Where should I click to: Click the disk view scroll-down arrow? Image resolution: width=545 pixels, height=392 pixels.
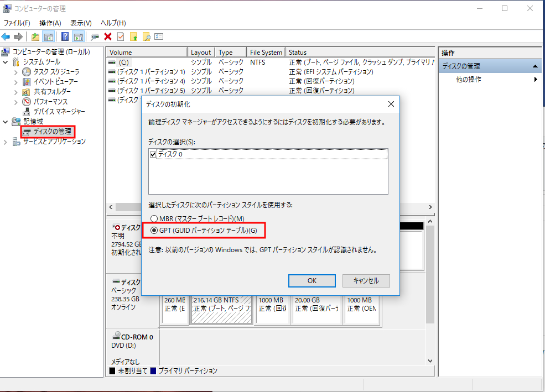coord(430,361)
